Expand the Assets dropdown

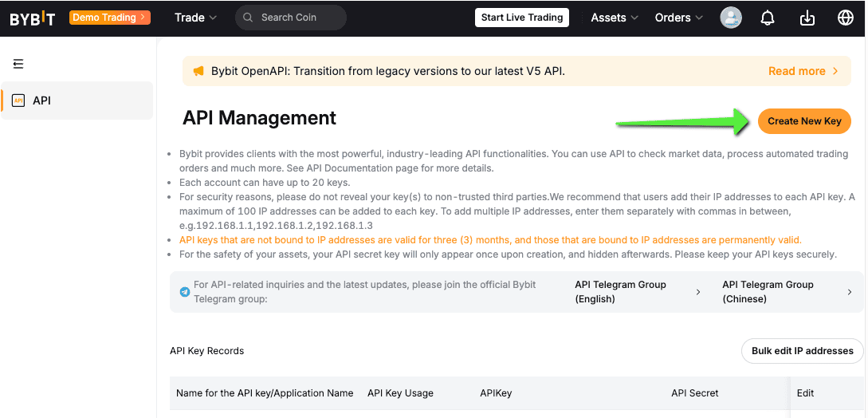pos(615,18)
